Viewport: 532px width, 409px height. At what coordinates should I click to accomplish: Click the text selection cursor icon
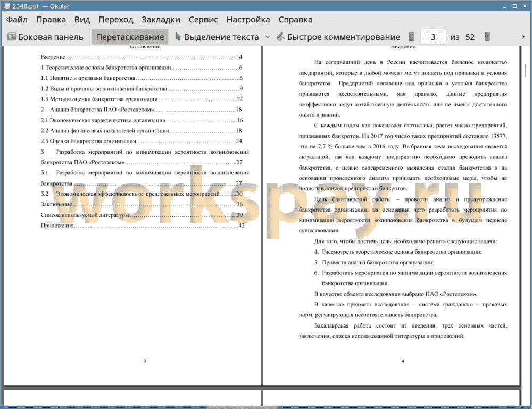pyautogui.click(x=178, y=37)
